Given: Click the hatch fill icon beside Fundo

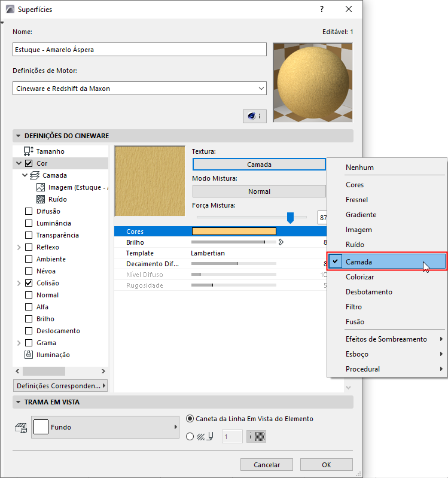Looking at the screenshot, I should click(x=21, y=427).
